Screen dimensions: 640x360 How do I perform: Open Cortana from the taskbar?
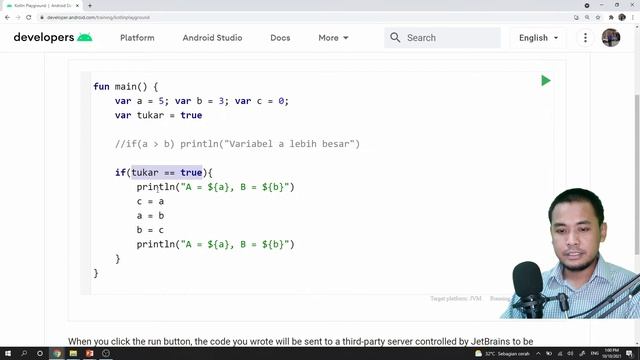click(x=40, y=353)
